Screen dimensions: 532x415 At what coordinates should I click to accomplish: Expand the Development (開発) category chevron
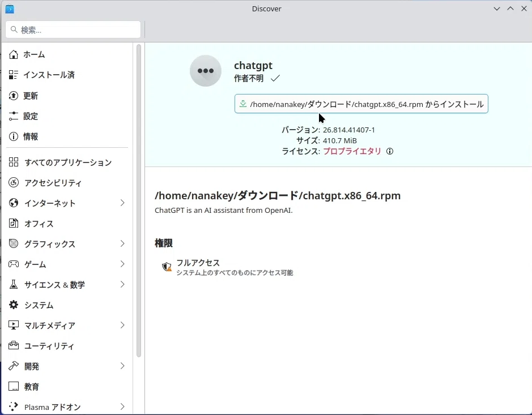coord(122,366)
